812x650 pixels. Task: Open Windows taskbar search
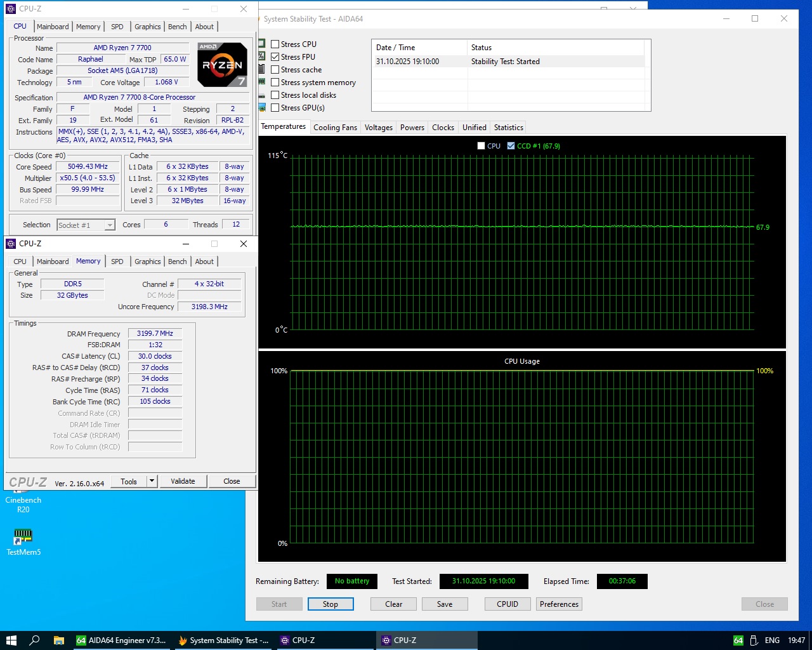coord(34,640)
